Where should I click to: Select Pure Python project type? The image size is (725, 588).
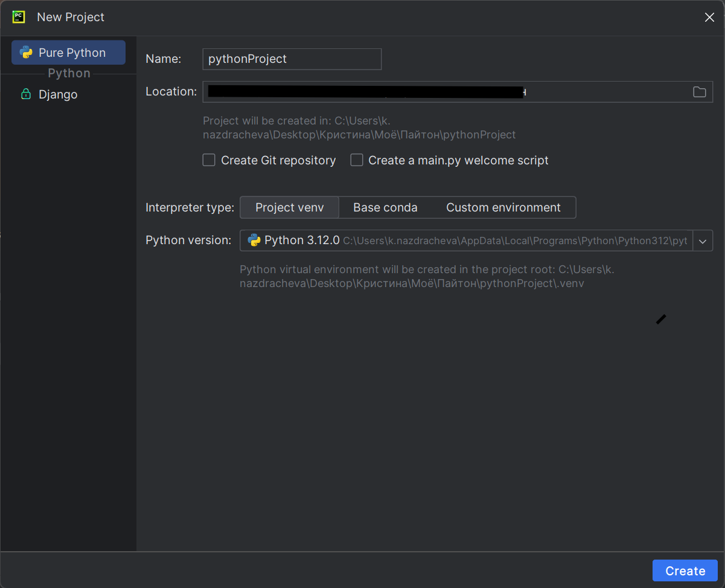(68, 53)
